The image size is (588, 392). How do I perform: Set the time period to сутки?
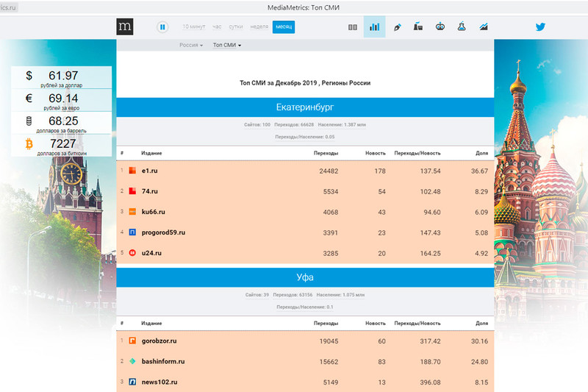(x=236, y=26)
